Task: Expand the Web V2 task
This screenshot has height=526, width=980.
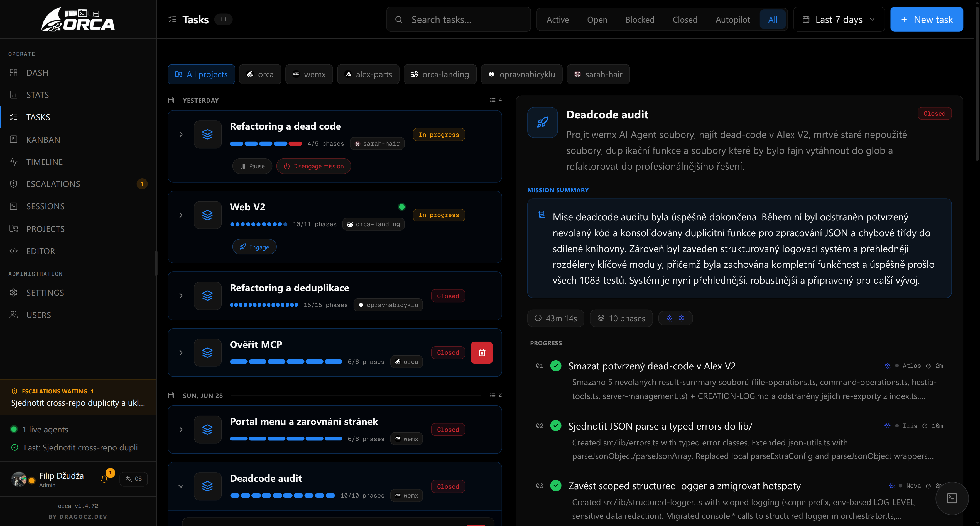Action: pyautogui.click(x=181, y=215)
